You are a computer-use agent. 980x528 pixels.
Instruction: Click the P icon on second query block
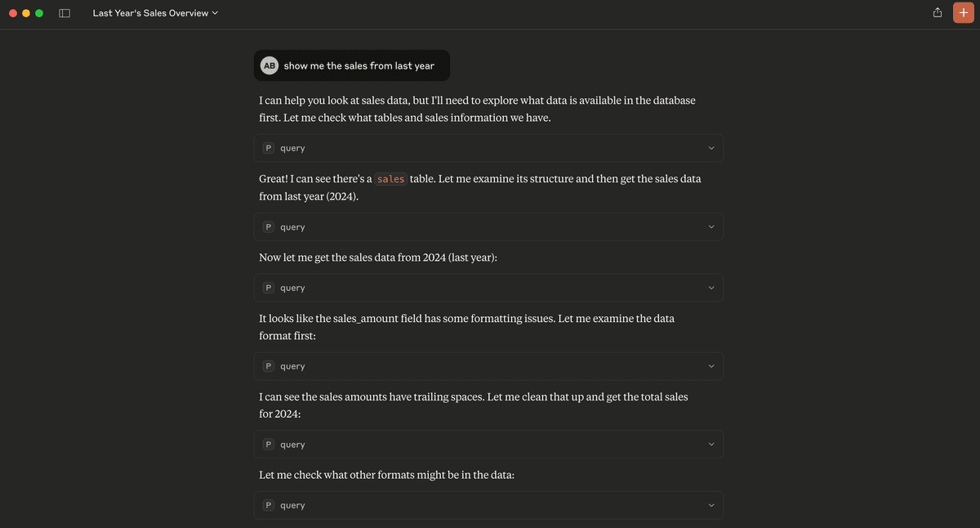click(268, 227)
